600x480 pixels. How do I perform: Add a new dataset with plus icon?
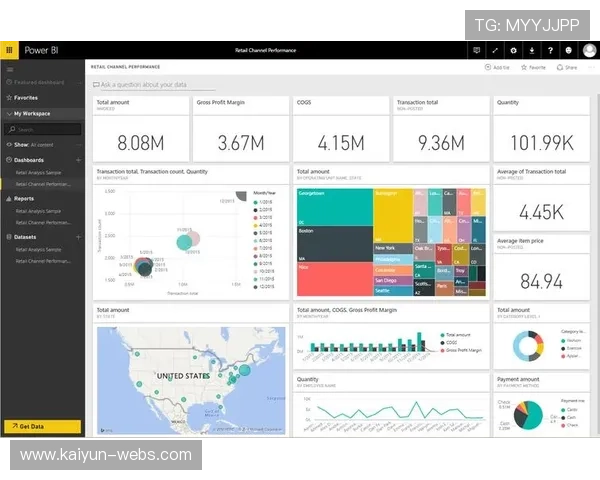(x=78, y=237)
